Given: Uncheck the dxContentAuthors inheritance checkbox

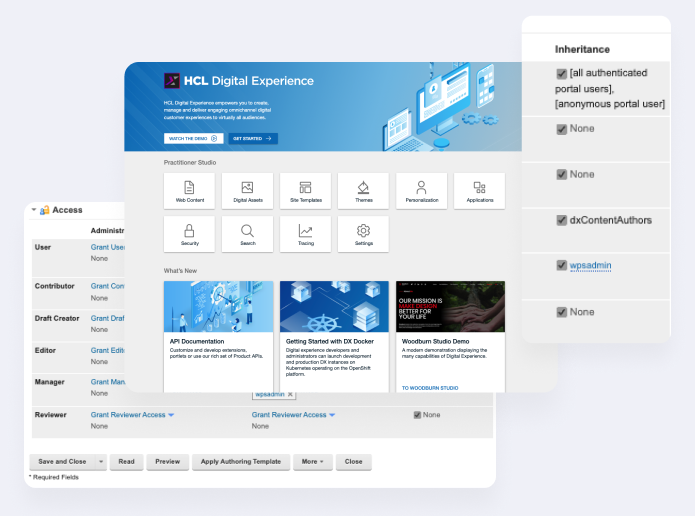Looking at the screenshot, I should (561, 220).
